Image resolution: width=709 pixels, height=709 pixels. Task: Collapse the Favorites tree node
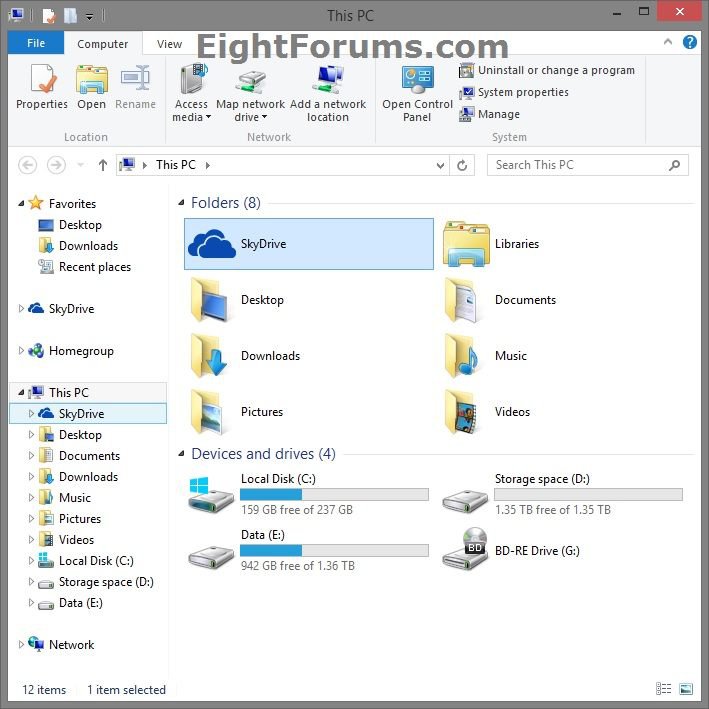[21, 203]
